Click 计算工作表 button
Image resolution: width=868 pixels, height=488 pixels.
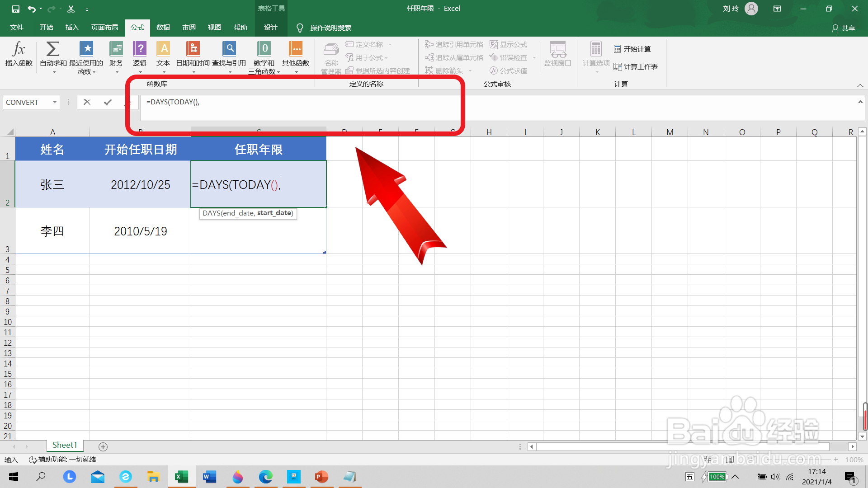click(x=636, y=66)
